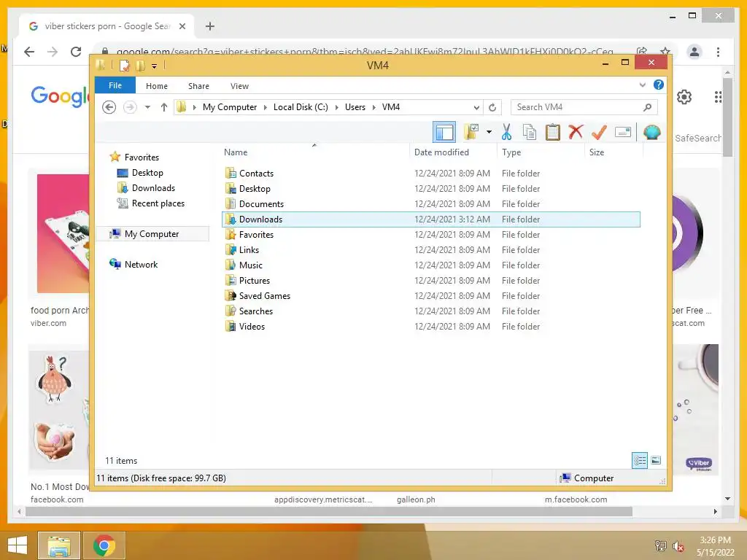This screenshot has width=747, height=560.
Task: Switch to details view icon
Action: 640,460
